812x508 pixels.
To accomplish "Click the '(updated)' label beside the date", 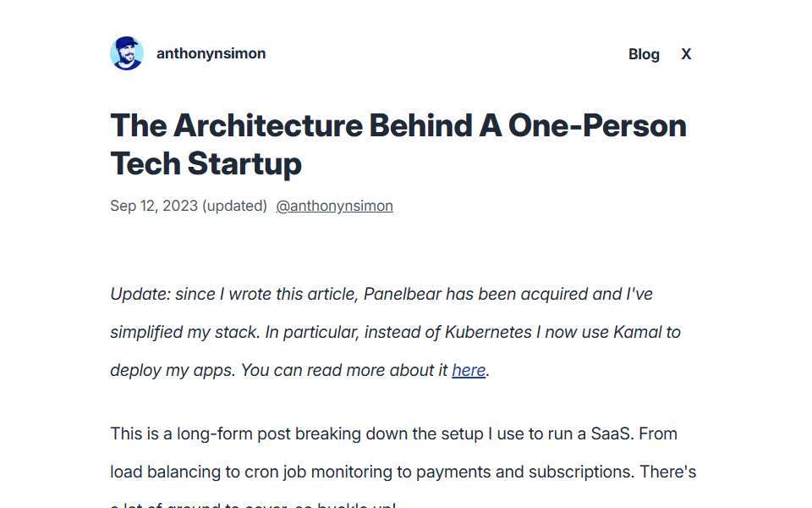I will (234, 206).
